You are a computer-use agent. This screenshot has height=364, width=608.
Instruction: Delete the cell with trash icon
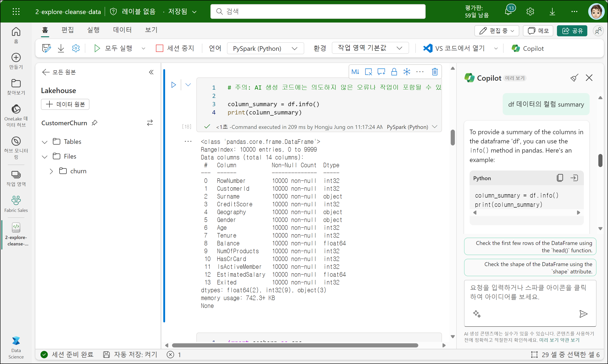[x=435, y=72]
